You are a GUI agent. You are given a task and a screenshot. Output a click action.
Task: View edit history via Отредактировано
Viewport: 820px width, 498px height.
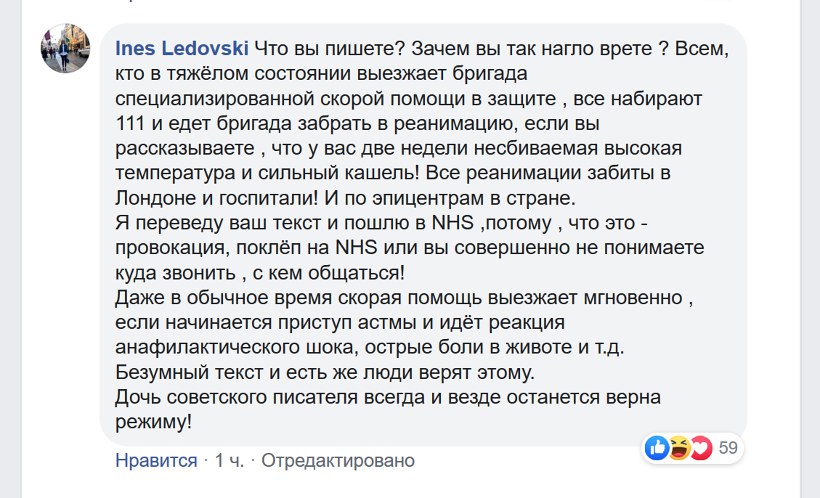[x=338, y=461]
